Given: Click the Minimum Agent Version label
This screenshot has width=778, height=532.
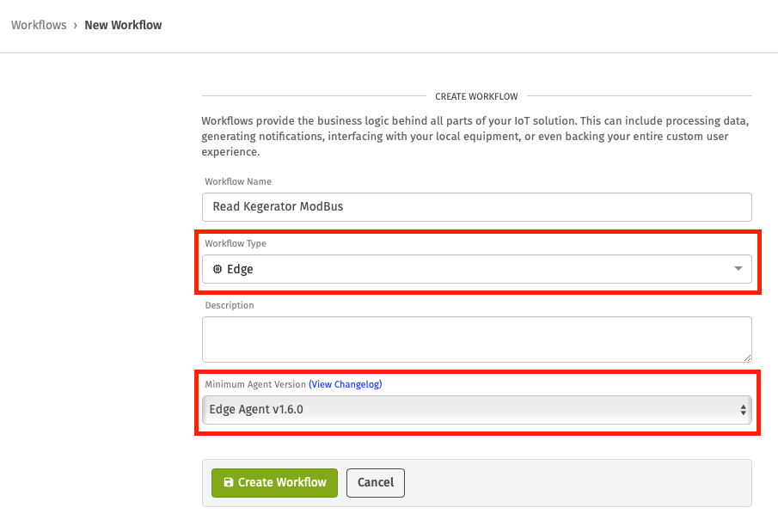Looking at the screenshot, I should [x=255, y=384].
